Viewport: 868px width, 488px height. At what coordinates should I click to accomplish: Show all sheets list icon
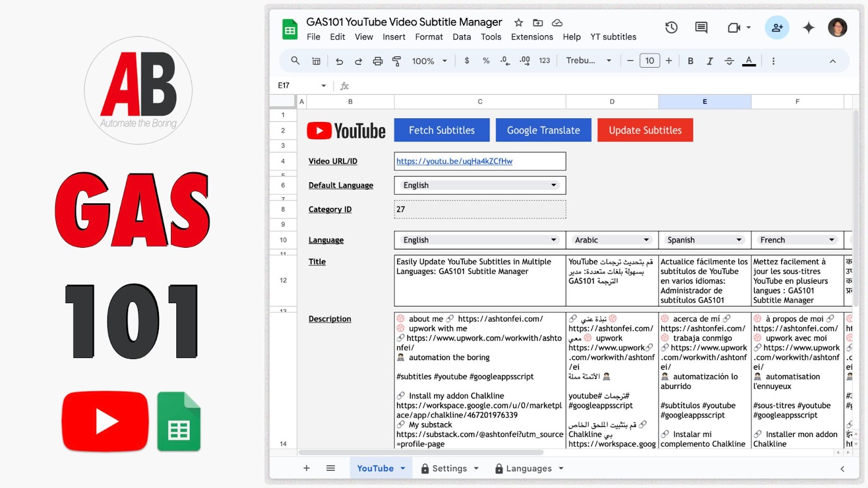(330, 468)
